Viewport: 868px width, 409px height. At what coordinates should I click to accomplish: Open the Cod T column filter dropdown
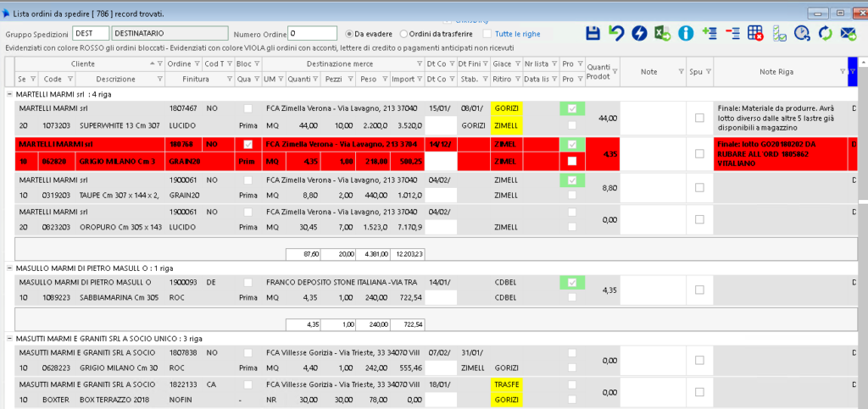point(230,64)
